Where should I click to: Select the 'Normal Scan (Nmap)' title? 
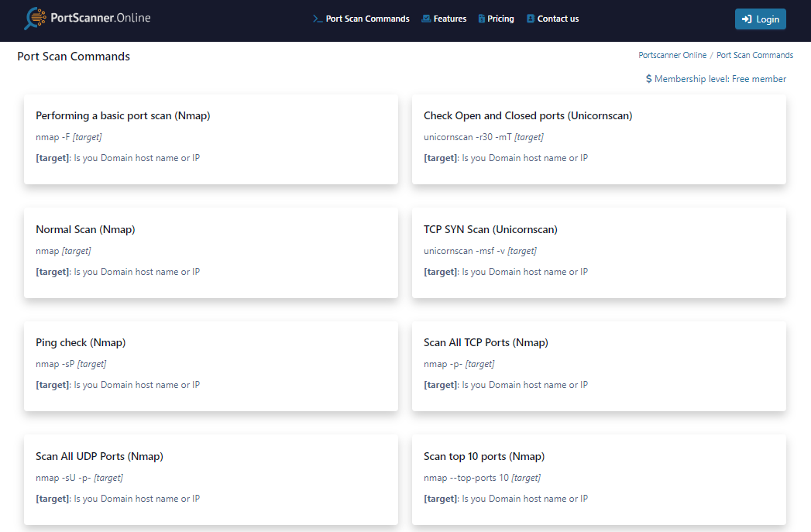pyautogui.click(x=85, y=229)
